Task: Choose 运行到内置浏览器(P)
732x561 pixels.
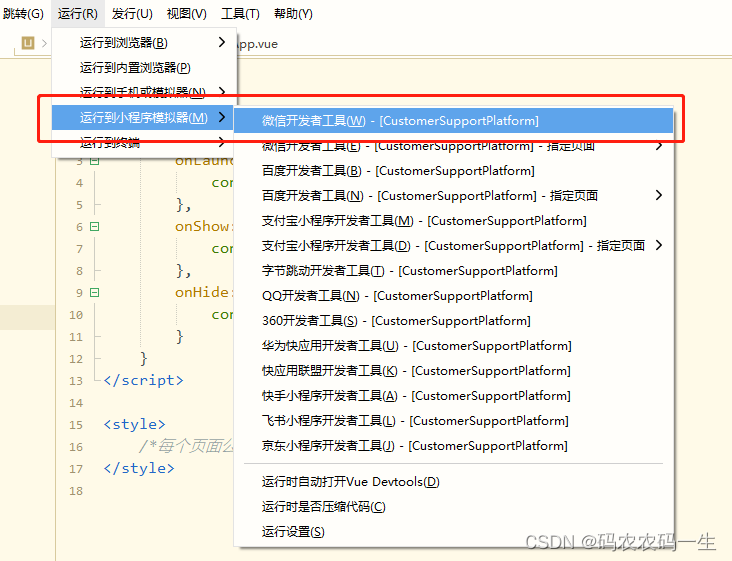Action: coord(144,68)
